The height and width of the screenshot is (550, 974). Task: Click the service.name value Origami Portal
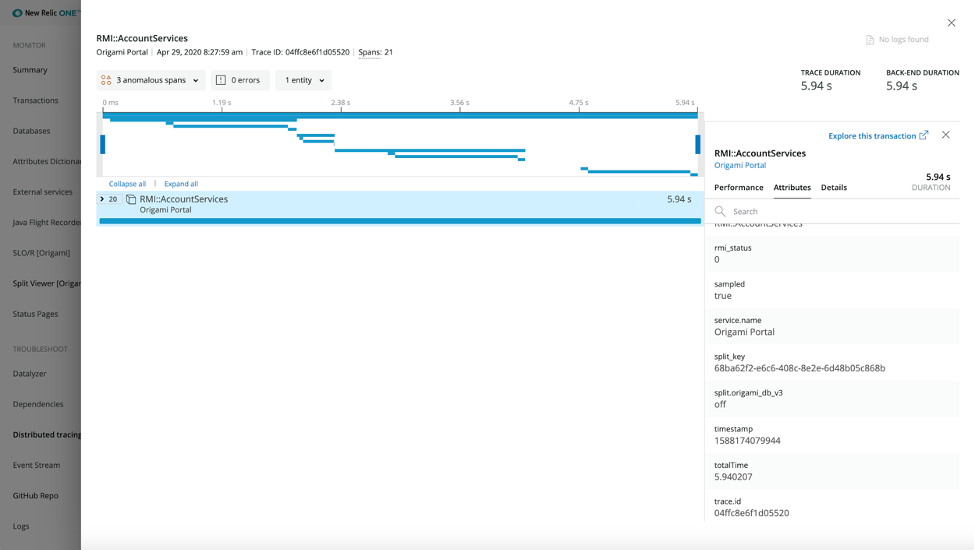click(744, 332)
